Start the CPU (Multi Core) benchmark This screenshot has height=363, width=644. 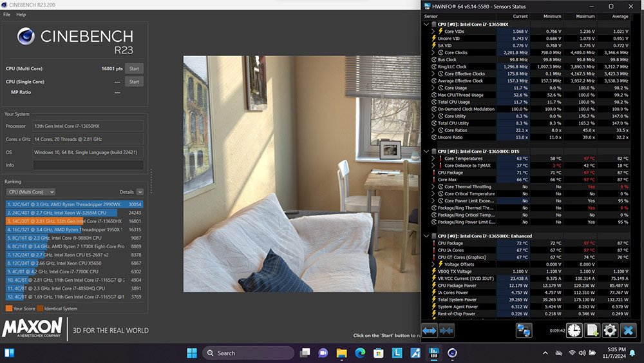[x=135, y=68]
